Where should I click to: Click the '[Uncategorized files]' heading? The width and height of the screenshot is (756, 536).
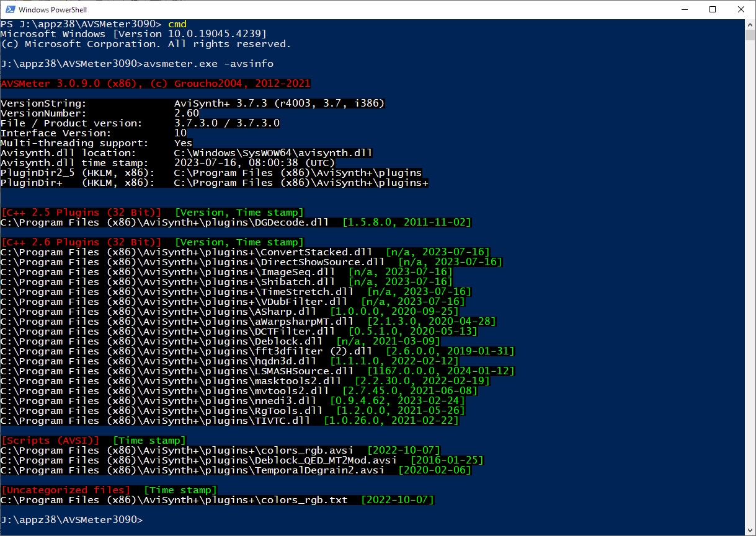(x=66, y=490)
